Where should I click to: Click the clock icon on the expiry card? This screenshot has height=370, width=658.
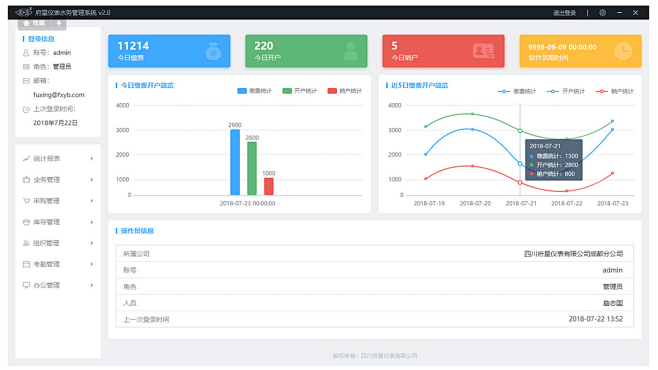[623, 51]
